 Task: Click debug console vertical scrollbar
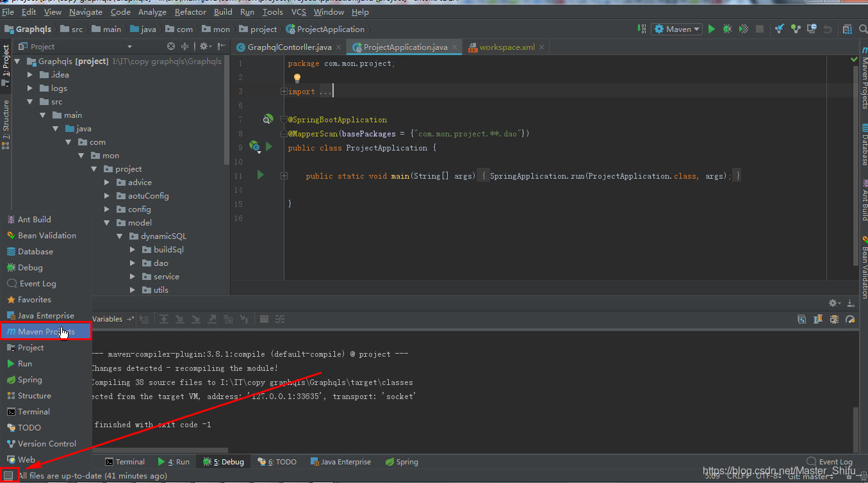pos(855,429)
